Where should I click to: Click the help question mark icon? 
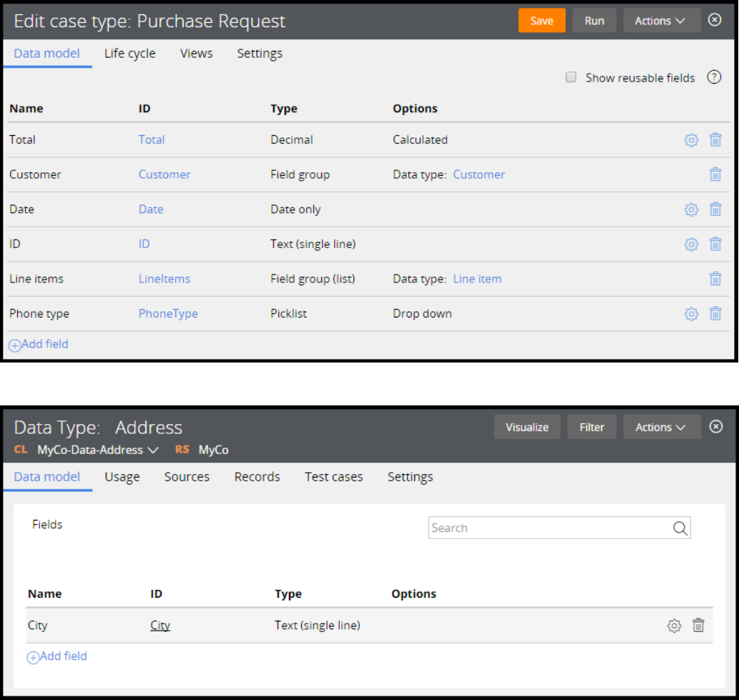click(x=714, y=77)
